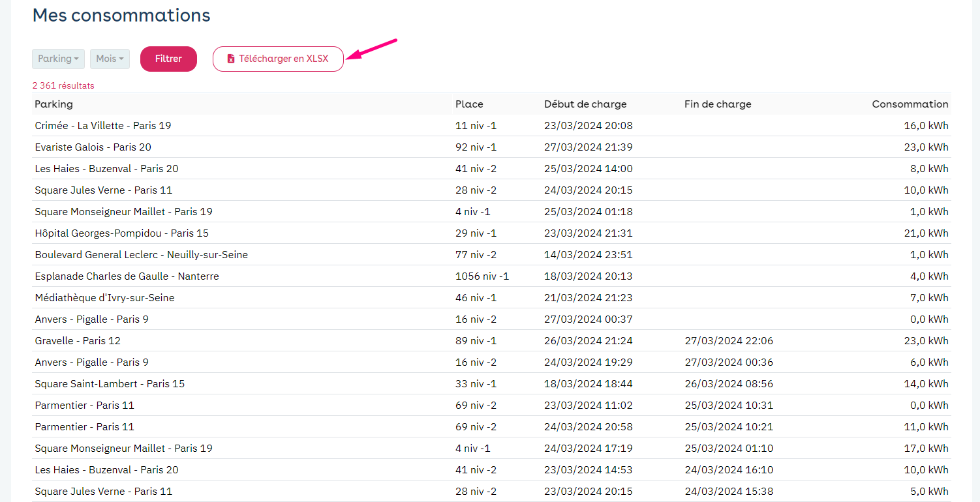Click the 1056 niv -1 place cell

482,276
